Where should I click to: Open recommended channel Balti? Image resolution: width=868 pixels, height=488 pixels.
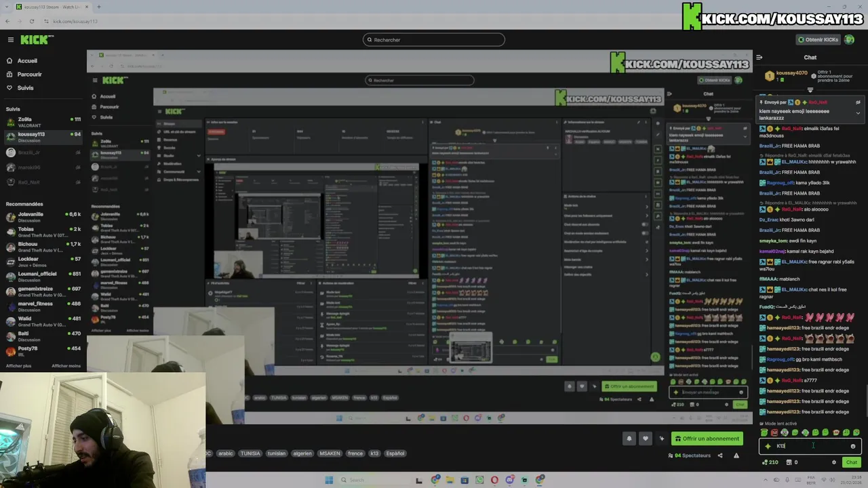click(x=43, y=336)
